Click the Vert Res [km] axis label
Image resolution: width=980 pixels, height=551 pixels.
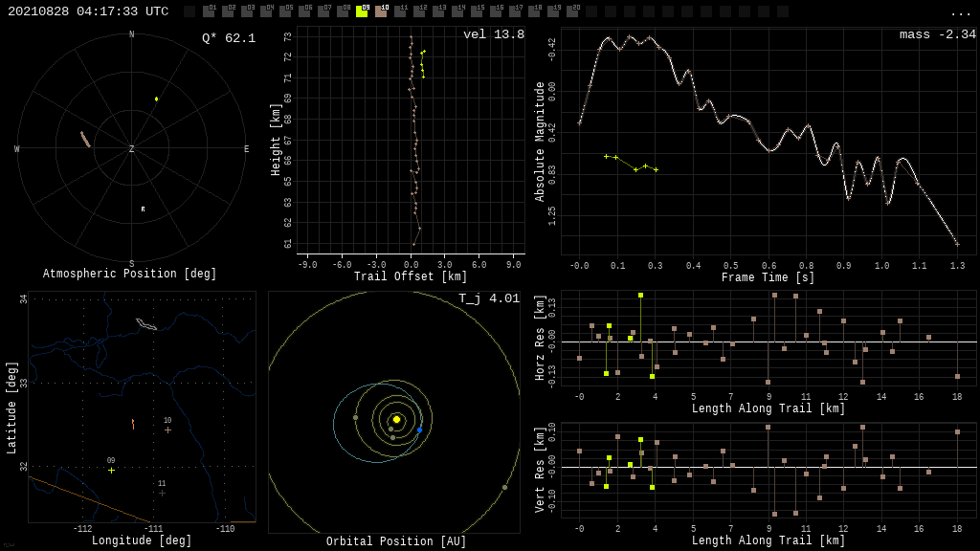pyautogui.click(x=540, y=470)
